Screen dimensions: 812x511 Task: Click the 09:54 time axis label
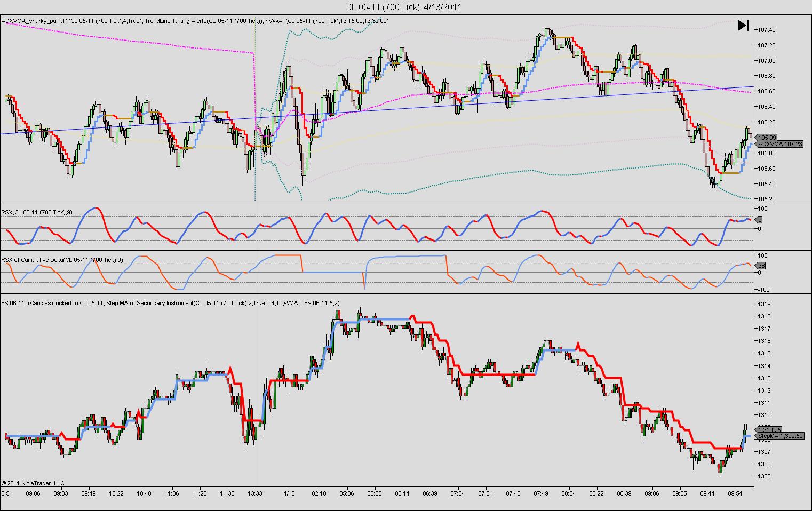735,493
